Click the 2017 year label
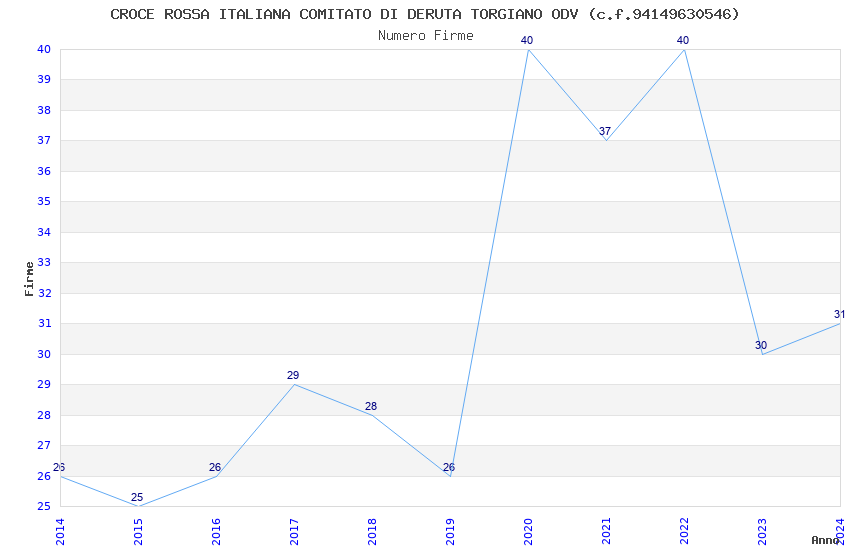This screenshot has height=550, width=850. [x=294, y=532]
